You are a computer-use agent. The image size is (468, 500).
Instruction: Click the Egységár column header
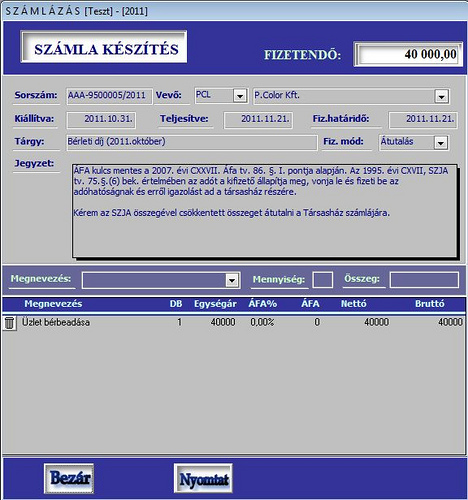point(215,304)
